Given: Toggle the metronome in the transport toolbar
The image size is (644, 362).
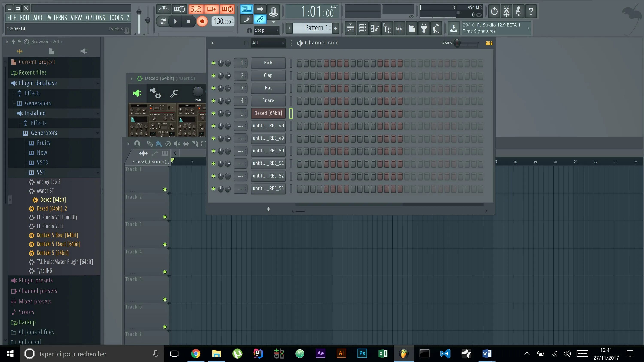Looking at the screenshot, I should [164, 9].
